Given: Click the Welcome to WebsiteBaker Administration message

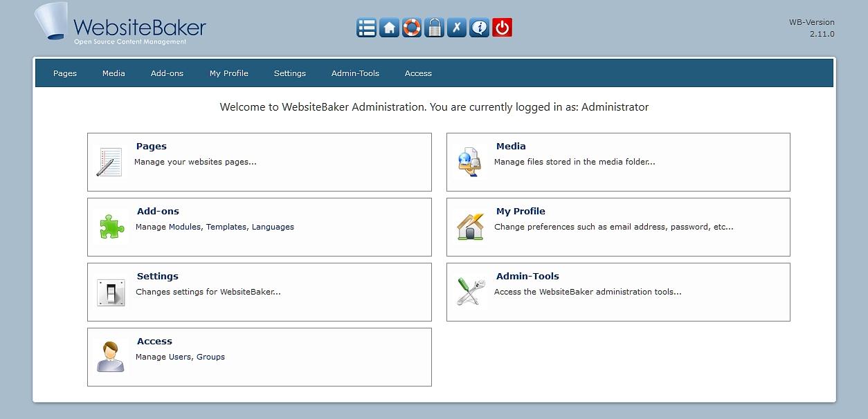Looking at the screenshot, I should tap(434, 107).
